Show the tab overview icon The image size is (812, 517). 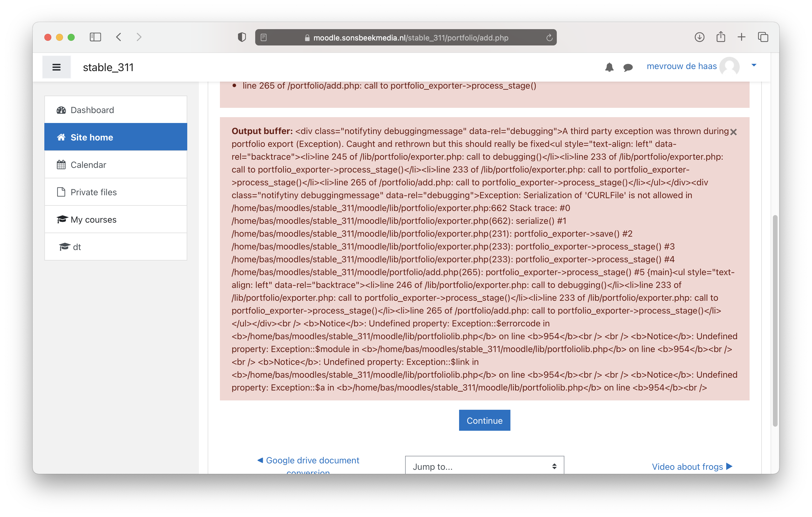[763, 37]
